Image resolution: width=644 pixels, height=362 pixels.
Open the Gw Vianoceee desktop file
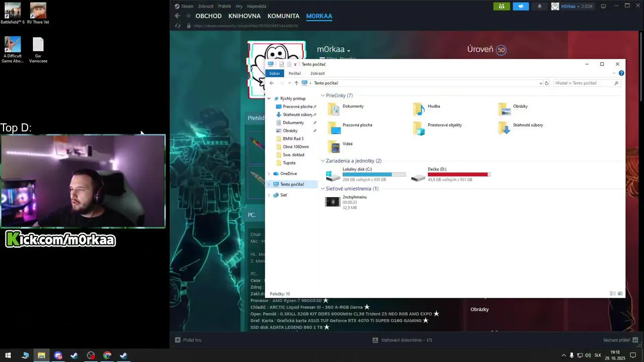pos(38,50)
